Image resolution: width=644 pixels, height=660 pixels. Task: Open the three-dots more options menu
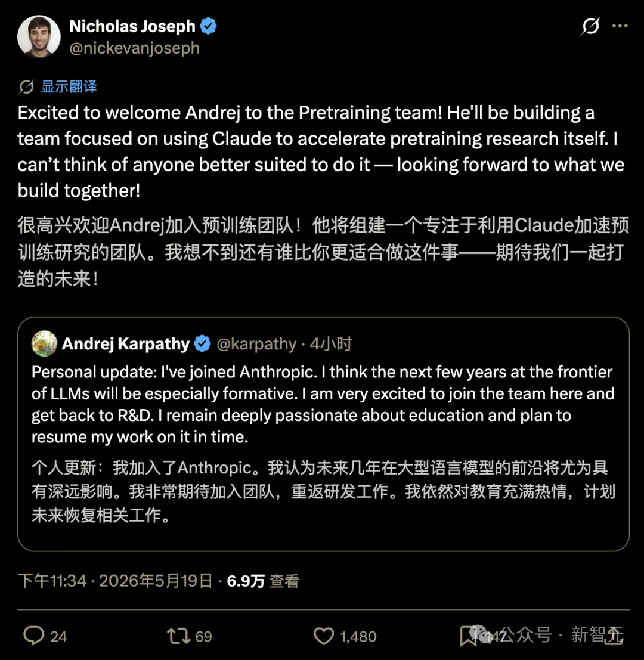[x=620, y=26]
